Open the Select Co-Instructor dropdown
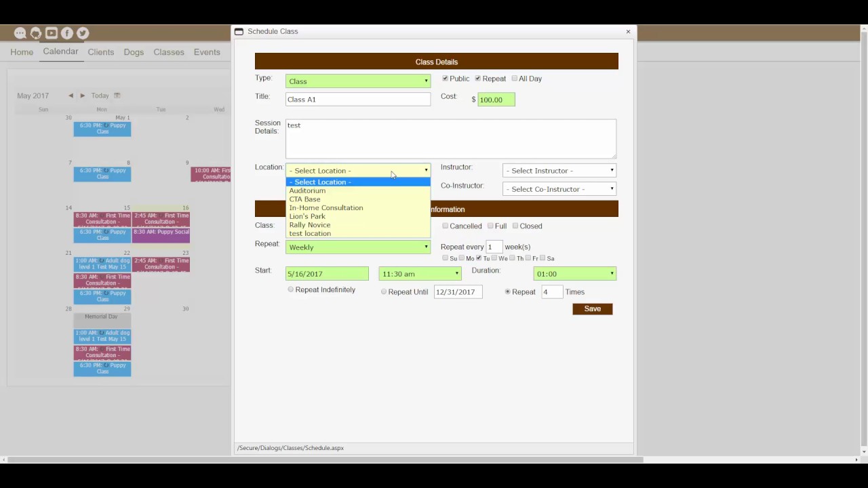 (x=559, y=189)
